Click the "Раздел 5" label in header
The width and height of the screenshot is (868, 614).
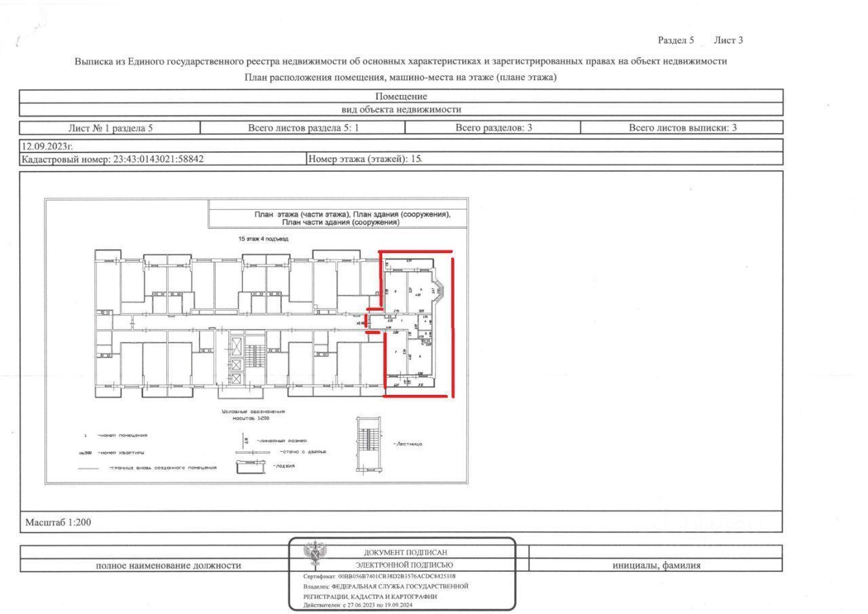[x=675, y=40]
